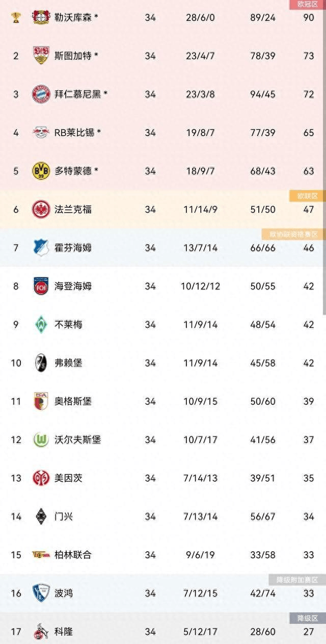Click the RB Leipzig club logo
Viewport: 326px width, 644px height.
(x=41, y=133)
